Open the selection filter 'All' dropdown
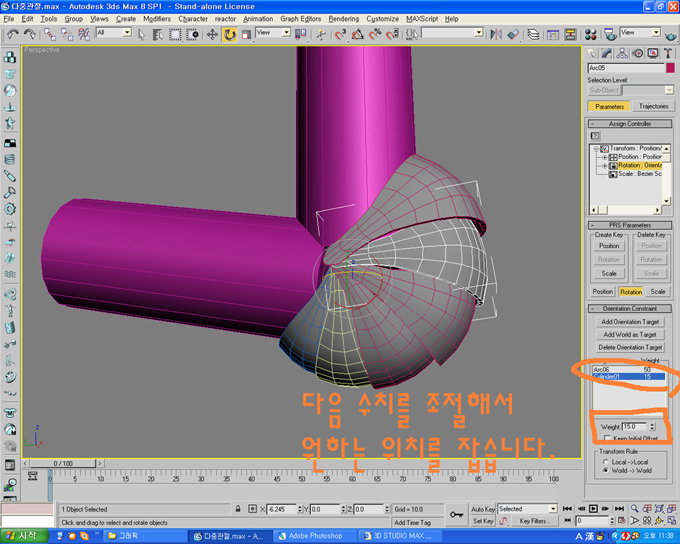 tap(113, 33)
